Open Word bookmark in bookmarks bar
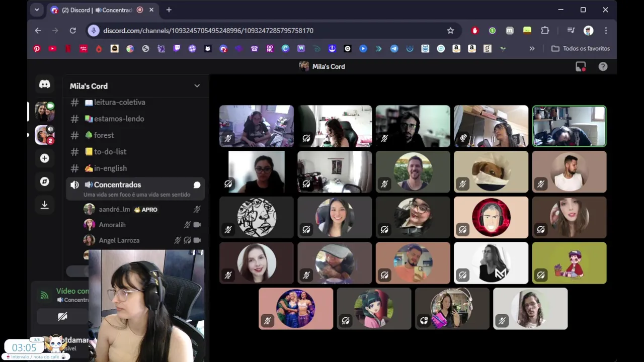 [301, 49]
